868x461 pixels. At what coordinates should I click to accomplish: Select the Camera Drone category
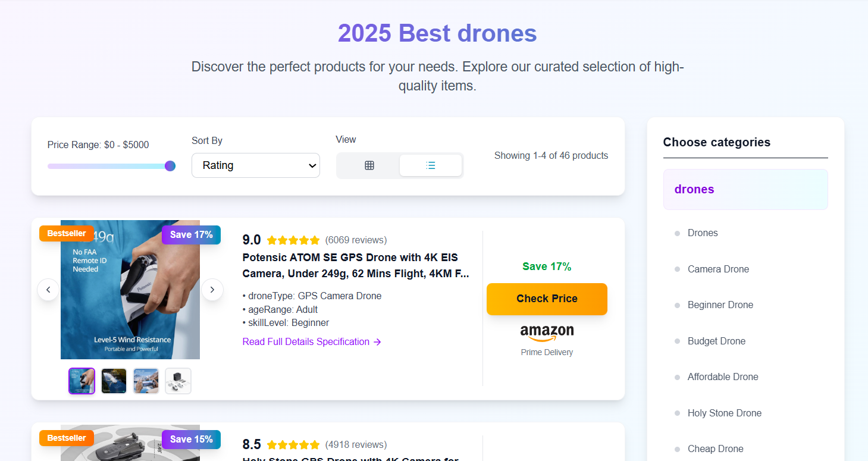click(x=718, y=269)
